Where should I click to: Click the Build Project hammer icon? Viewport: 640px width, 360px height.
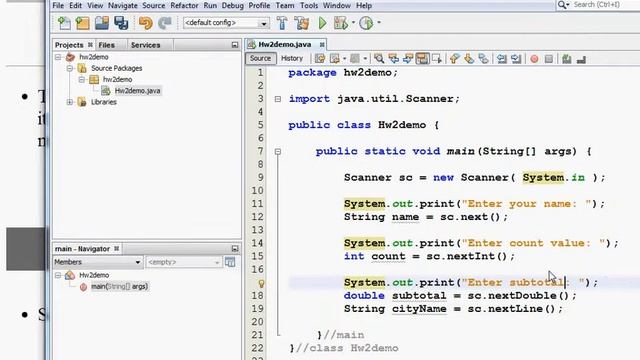[282, 23]
